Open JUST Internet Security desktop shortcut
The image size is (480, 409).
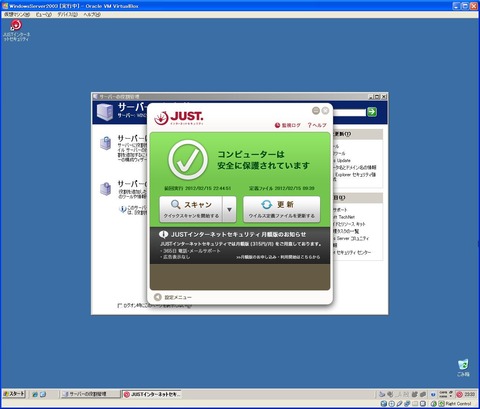[16, 30]
